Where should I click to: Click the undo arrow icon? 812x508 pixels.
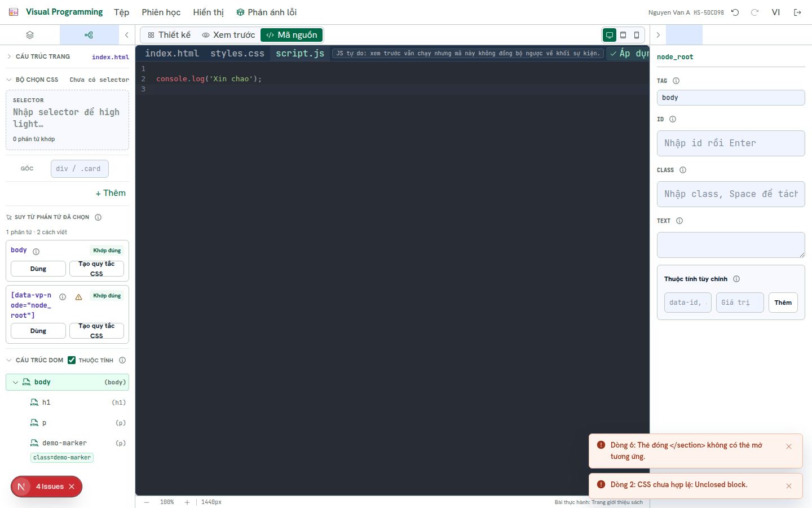tap(735, 12)
